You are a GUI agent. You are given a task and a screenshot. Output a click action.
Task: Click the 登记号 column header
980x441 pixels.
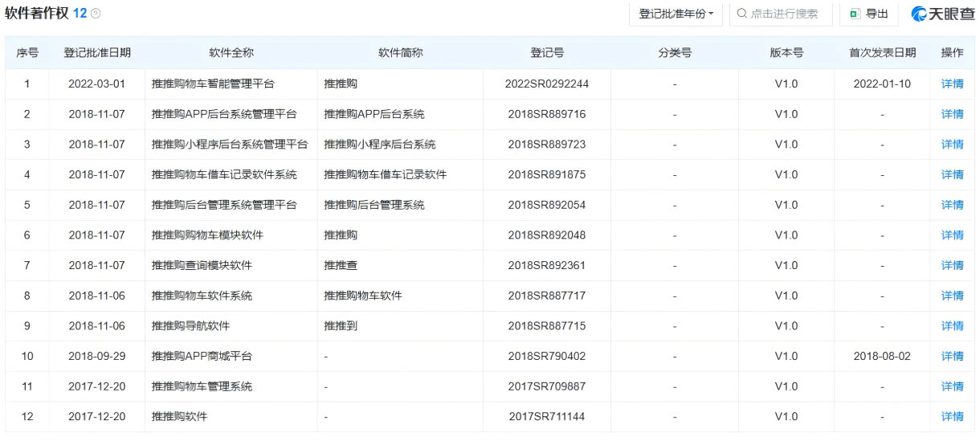pos(546,53)
